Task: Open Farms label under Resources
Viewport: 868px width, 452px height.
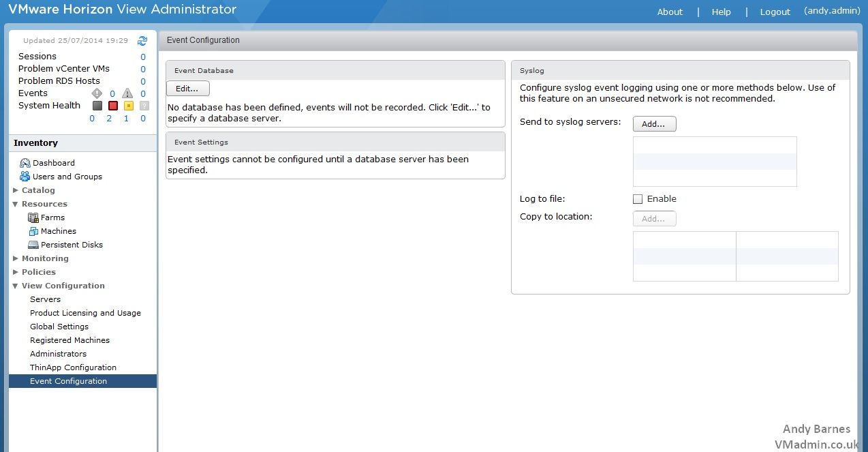Action: pos(52,217)
